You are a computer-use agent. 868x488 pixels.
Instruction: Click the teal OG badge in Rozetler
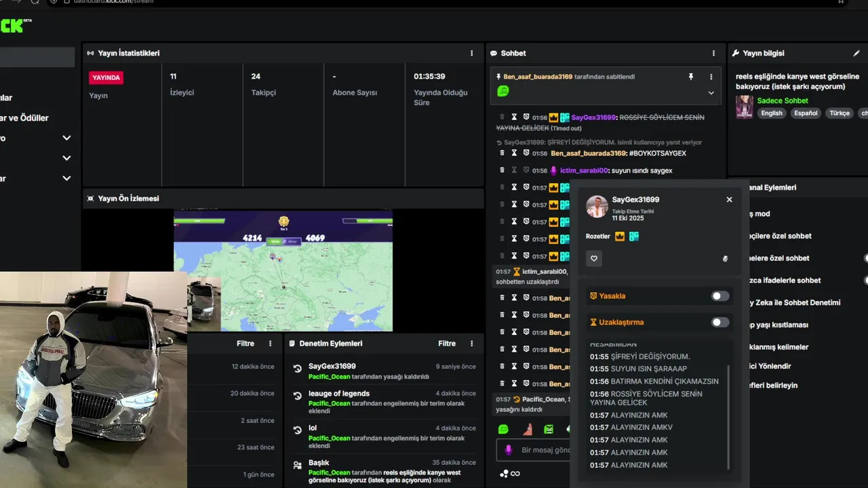[634, 237]
